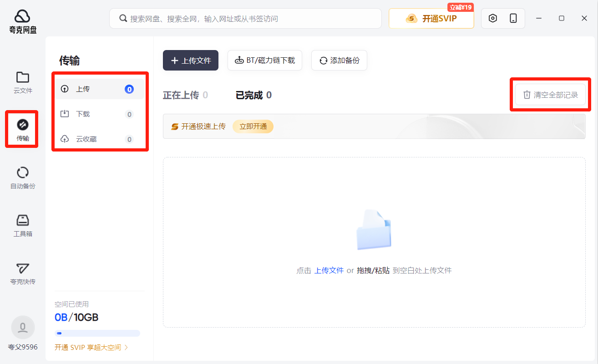Select the 下载 download tab
The height and width of the screenshot is (364, 598).
point(99,114)
